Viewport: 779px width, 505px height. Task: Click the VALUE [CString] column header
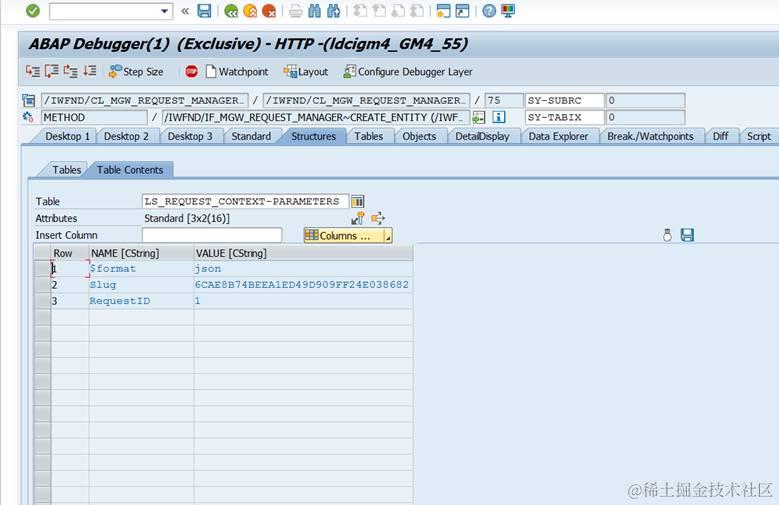tap(303, 253)
